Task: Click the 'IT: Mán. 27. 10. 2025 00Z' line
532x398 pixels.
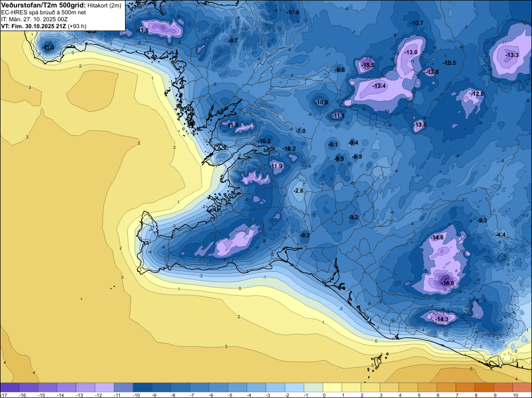Action: [x=34, y=19]
